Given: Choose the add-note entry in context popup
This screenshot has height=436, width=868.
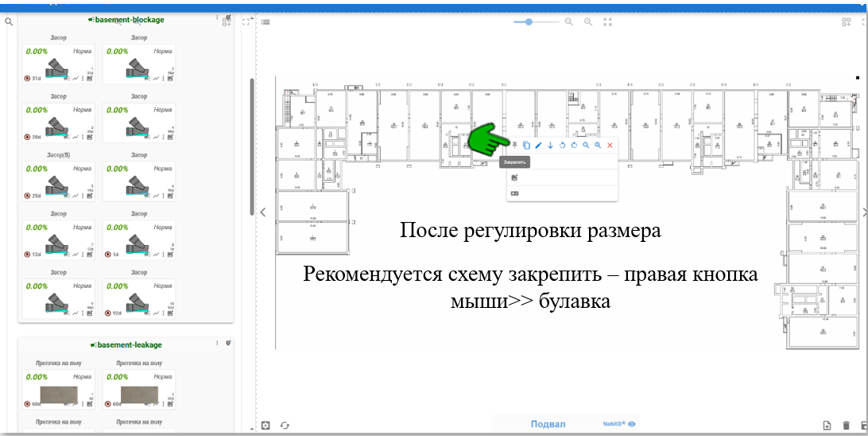Looking at the screenshot, I should click(563, 178).
